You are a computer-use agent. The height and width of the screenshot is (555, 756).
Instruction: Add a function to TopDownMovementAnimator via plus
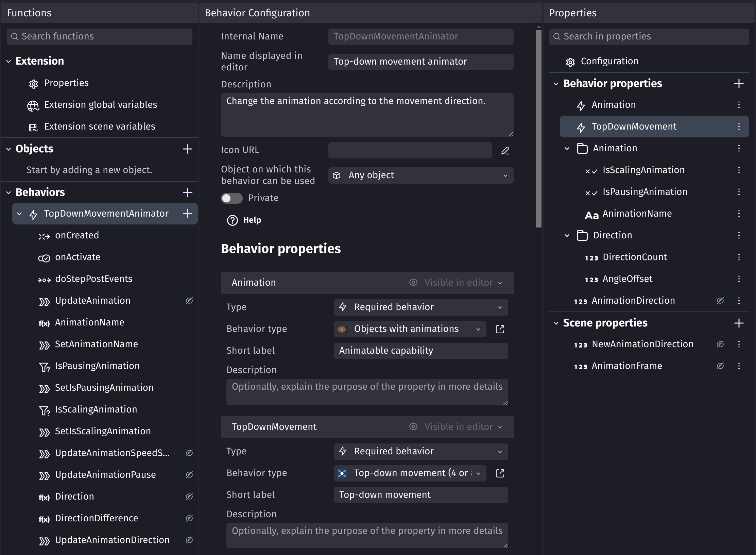click(187, 214)
